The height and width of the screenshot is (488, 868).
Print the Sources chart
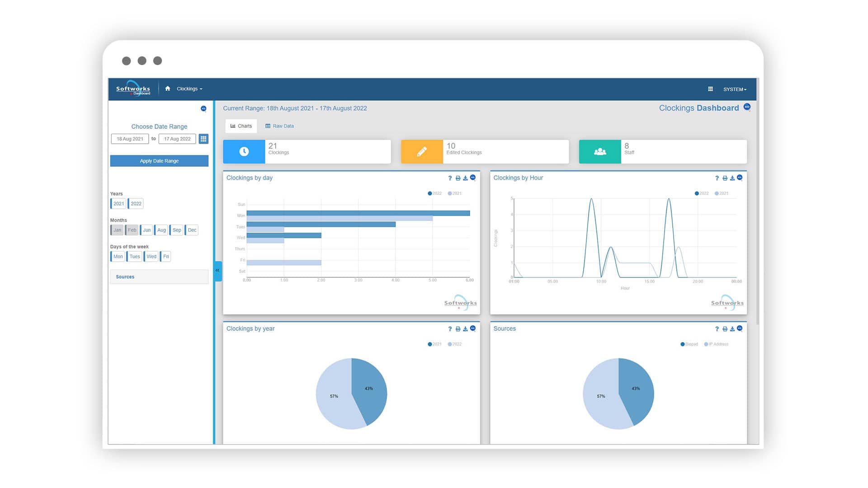[x=725, y=329]
